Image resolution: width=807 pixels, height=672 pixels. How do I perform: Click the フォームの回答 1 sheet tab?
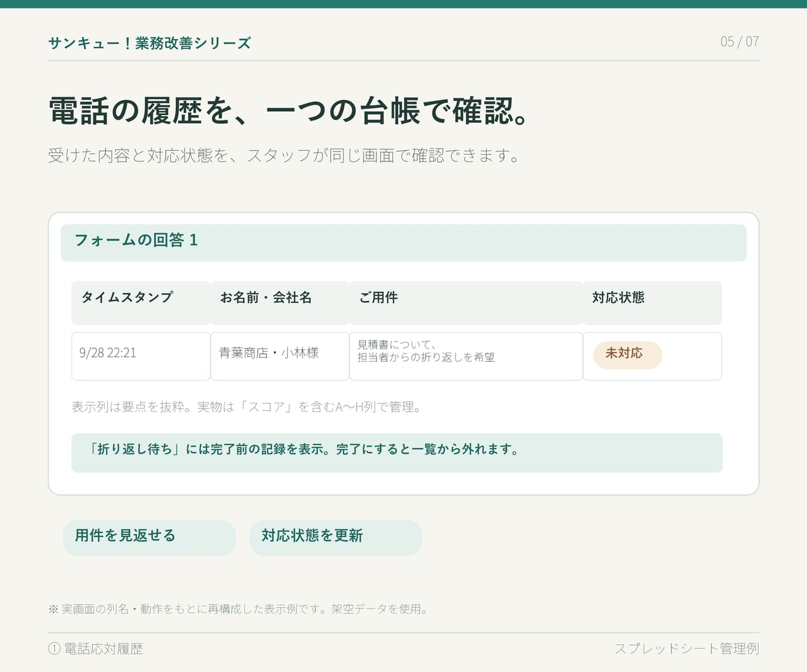click(x=403, y=243)
